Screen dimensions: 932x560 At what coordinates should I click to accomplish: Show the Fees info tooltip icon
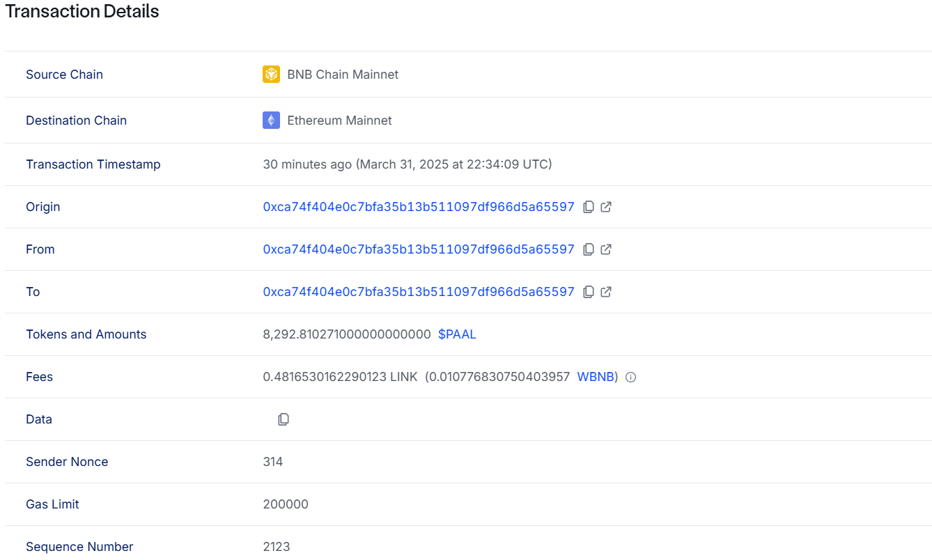tap(631, 378)
